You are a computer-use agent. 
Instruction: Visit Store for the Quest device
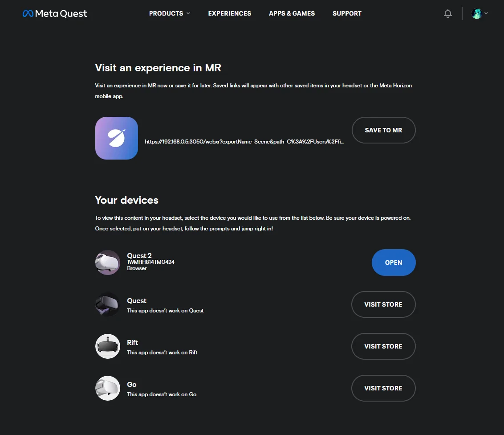pos(383,304)
